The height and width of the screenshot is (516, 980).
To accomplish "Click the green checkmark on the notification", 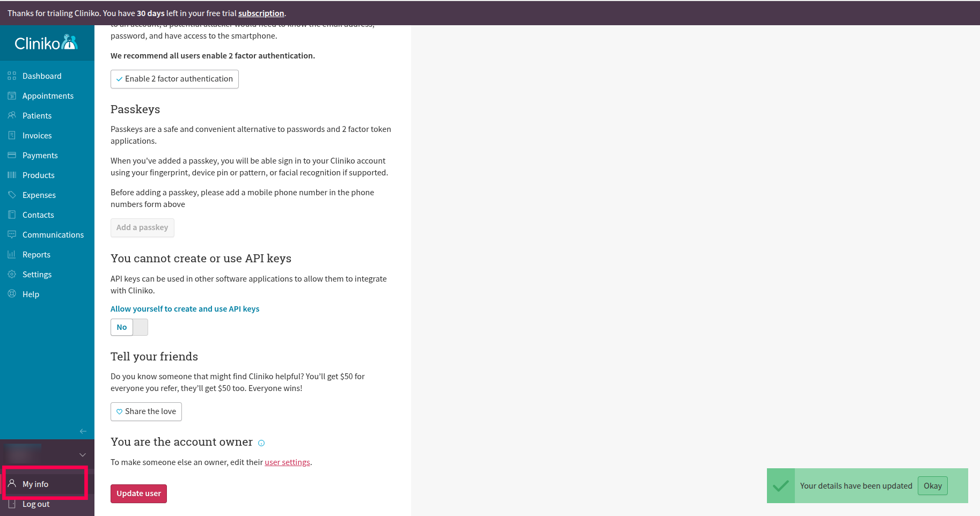I will 781,486.
